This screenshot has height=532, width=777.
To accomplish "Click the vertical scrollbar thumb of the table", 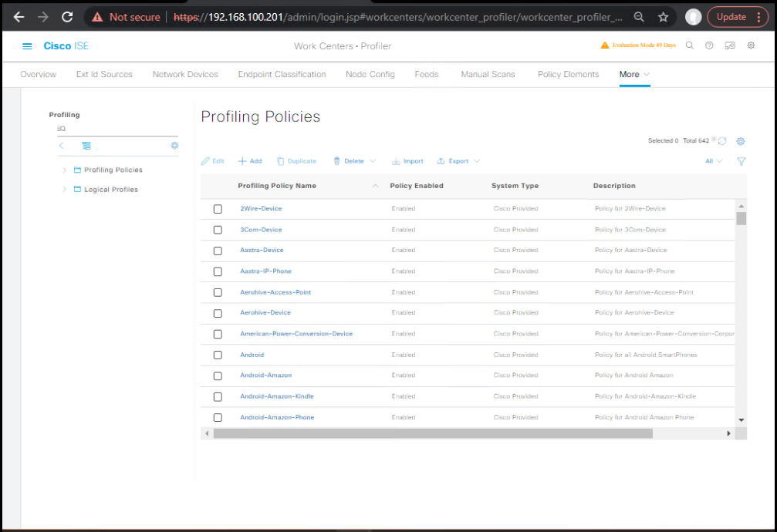I will [x=741, y=218].
